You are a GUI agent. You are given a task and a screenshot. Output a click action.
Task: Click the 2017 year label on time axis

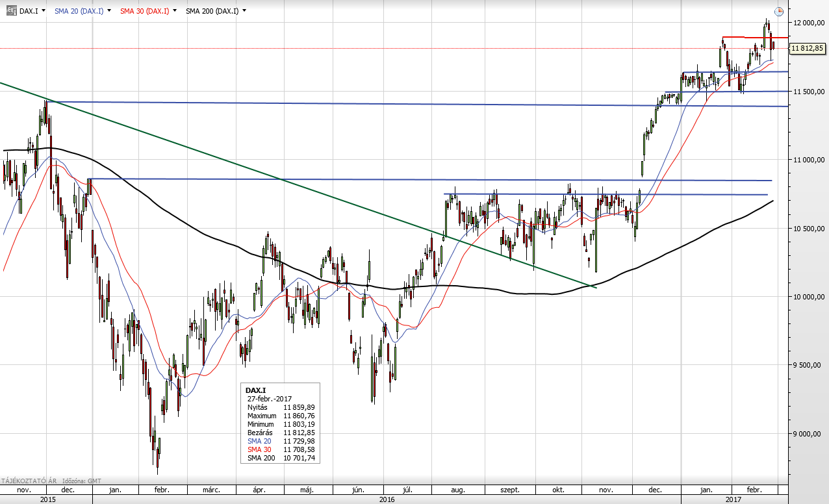point(733,499)
